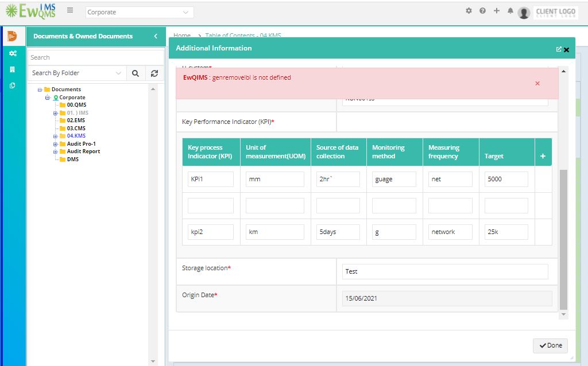588x366 pixels.
Task: Collapse the Documents root node
Action: [x=40, y=90]
